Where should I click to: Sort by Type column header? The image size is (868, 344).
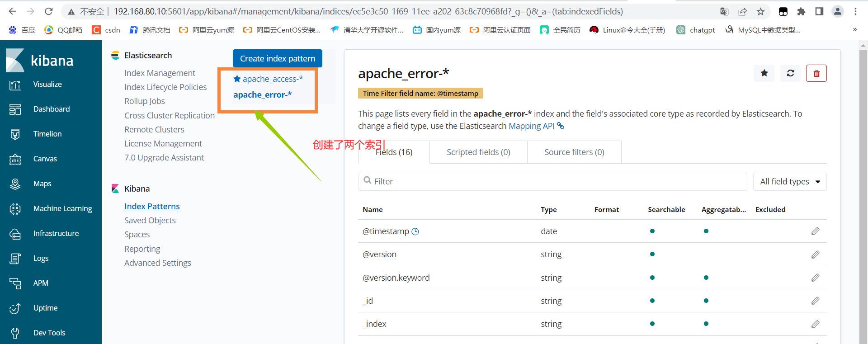coord(548,210)
